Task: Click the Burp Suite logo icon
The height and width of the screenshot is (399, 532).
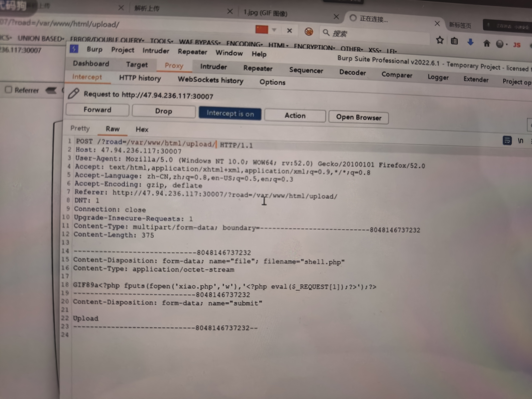Action: click(x=74, y=49)
